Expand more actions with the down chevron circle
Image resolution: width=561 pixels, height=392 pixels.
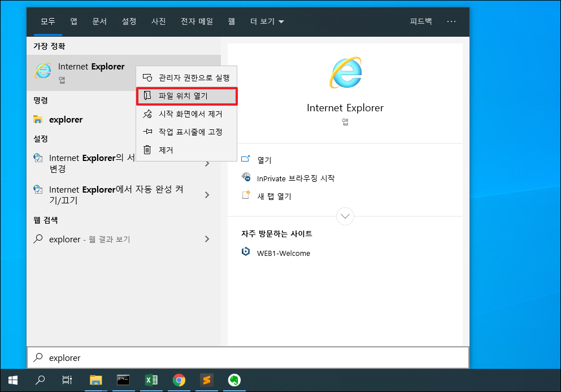click(x=345, y=216)
